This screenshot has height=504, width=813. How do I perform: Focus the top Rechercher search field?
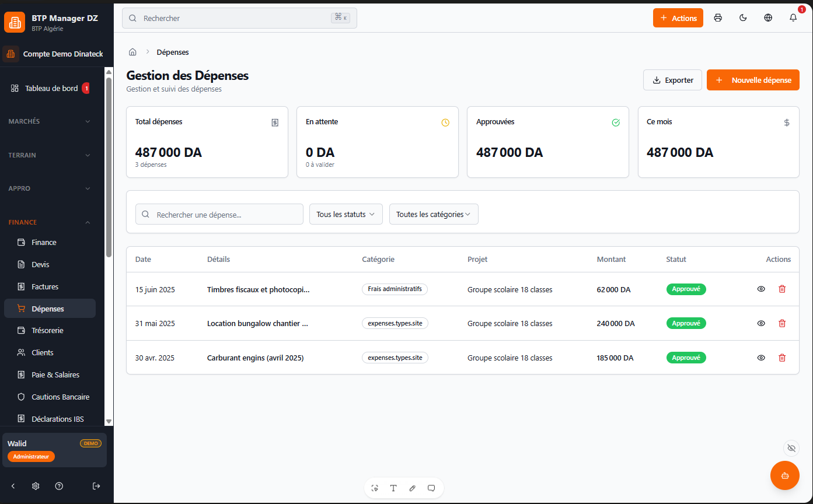(239, 18)
